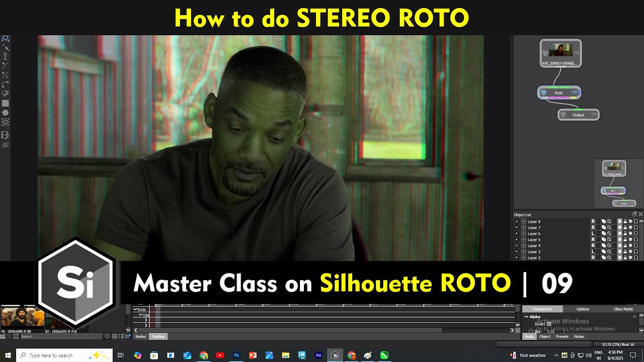Viewport: 644px width, 362px height.
Task: Open the Roto node in node graph
Action: tap(559, 93)
